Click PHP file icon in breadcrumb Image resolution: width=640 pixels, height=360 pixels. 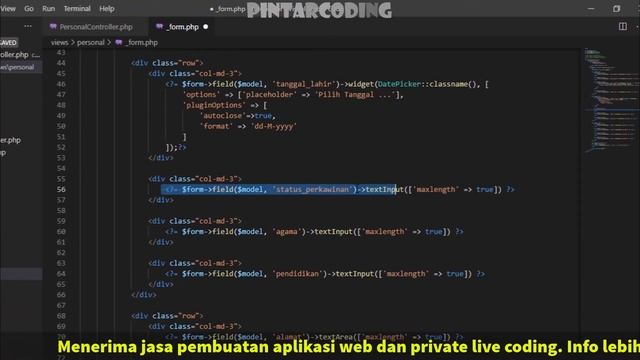click(119, 42)
